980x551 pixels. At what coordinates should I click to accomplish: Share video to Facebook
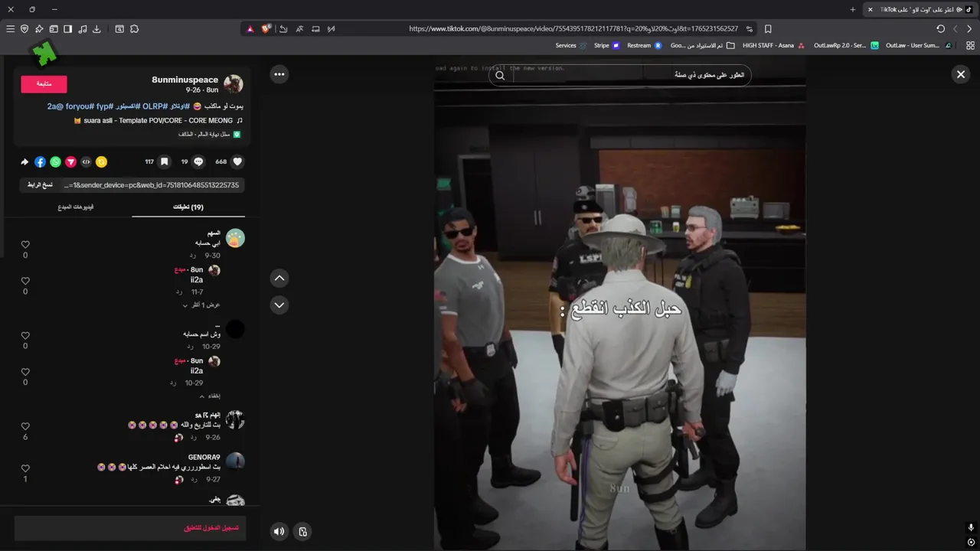[40, 161]
